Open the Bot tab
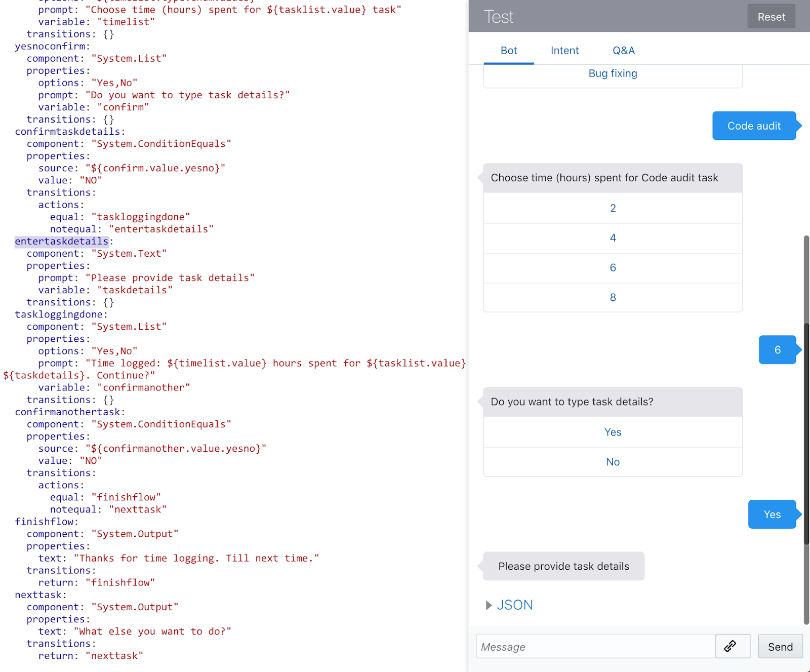Screen dimensions: 810x672 [x=509, y=51]
